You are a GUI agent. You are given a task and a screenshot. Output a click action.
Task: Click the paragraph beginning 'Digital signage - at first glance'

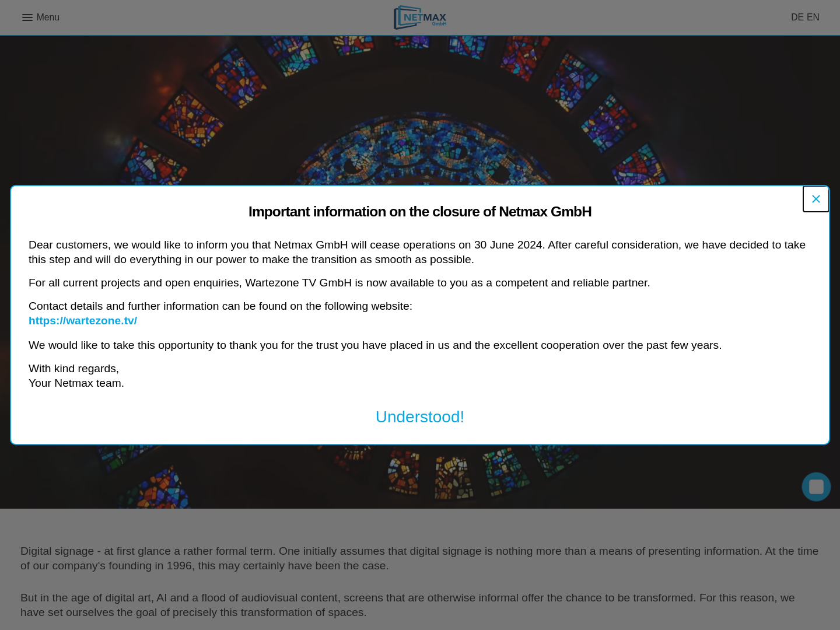[x=420, y=558]
